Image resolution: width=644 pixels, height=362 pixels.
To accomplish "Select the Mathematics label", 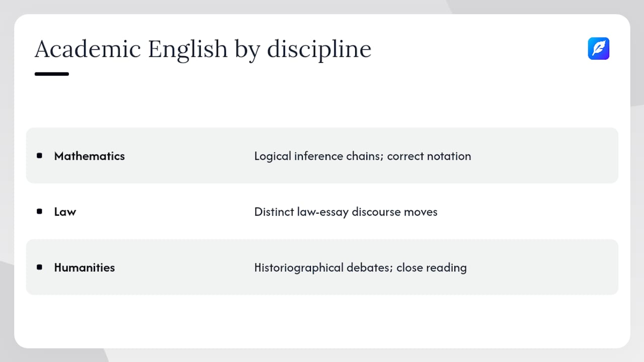I will click(90, 156).
